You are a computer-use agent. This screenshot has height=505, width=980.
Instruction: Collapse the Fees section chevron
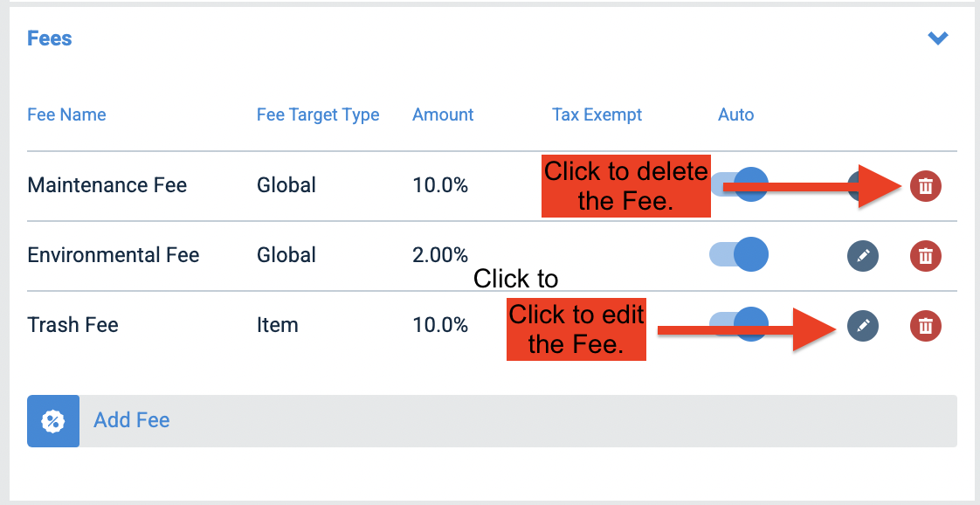(937, 38)
